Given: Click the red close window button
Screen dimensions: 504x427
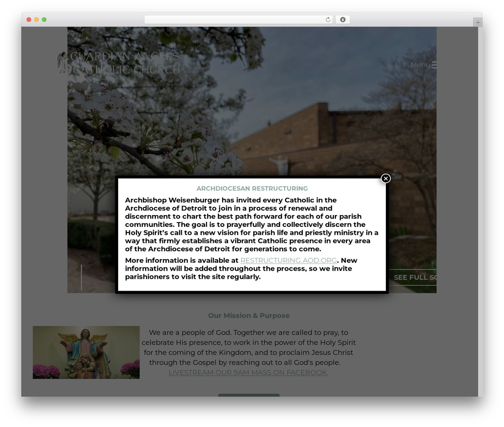Looking at the screenshot, I should click(29, 20).
